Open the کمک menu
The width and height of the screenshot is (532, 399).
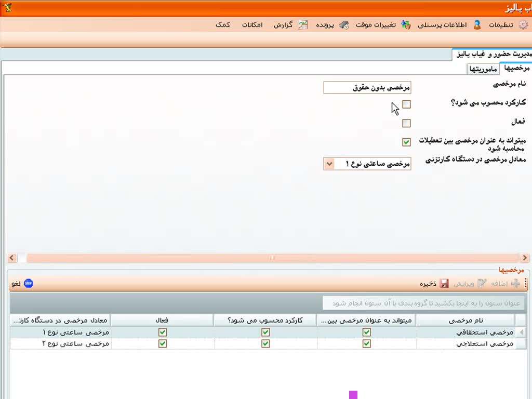coord(222,25)
